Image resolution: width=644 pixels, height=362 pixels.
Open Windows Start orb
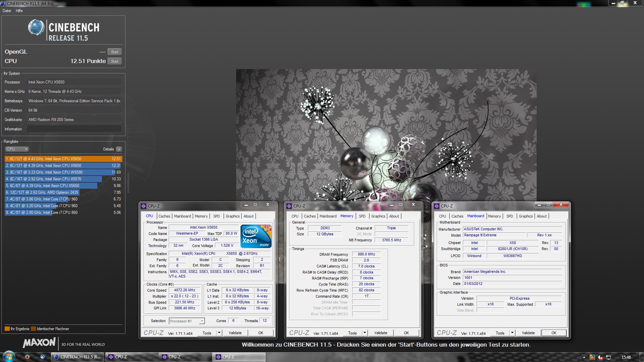(x=9, y=357)
